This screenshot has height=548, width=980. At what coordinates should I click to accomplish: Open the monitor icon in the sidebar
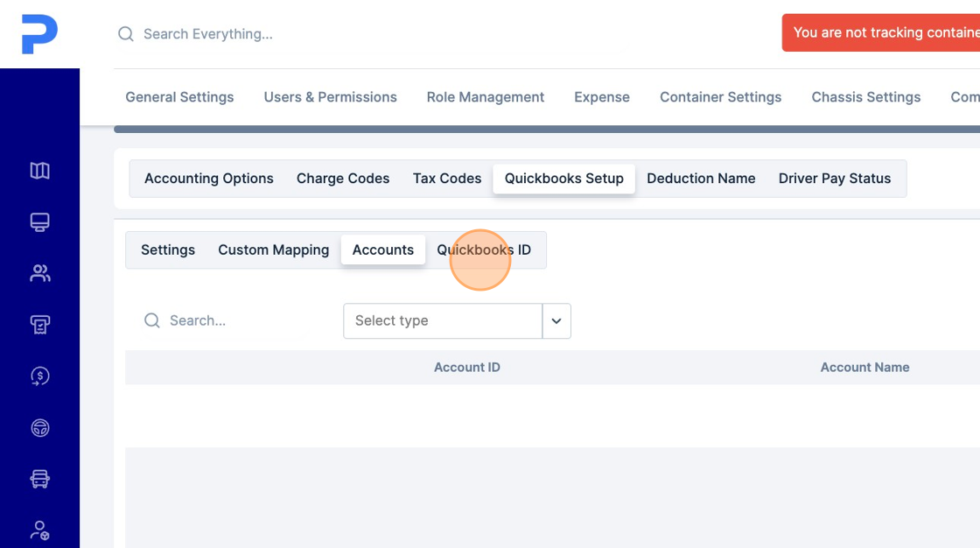40,222
